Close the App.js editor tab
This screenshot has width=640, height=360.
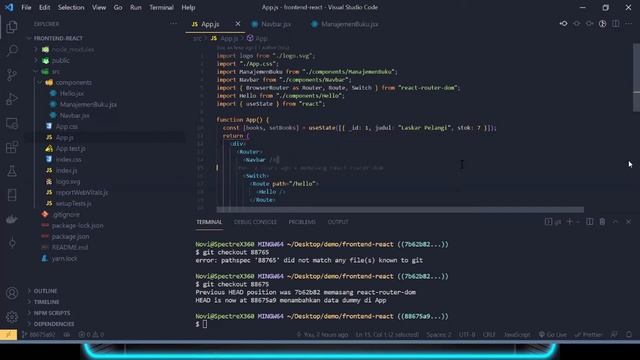[238, 24]
